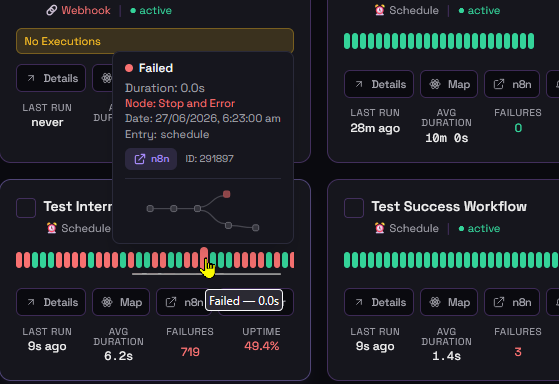Click the yellow No Executions banner
Image resolution: width=559 pixels, height=384 pixels.
point(155,41)
